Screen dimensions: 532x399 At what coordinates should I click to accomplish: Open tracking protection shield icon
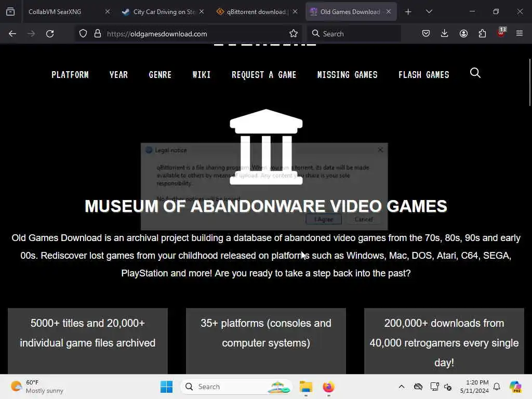point(83,34)
